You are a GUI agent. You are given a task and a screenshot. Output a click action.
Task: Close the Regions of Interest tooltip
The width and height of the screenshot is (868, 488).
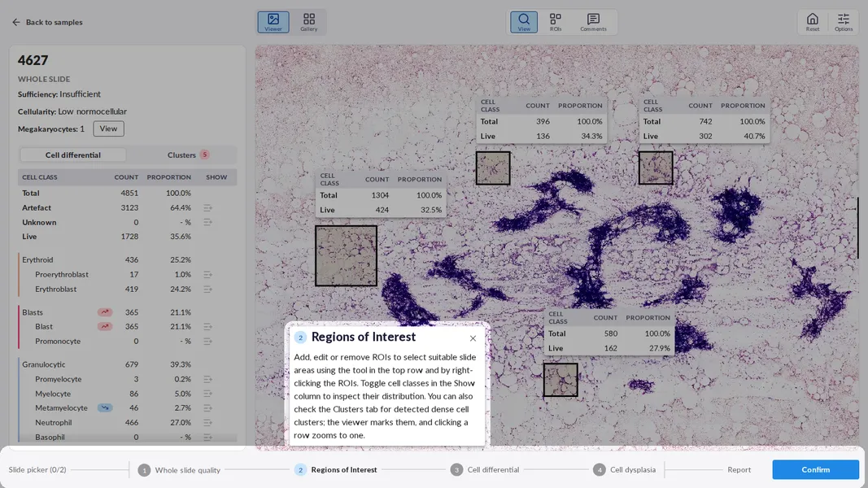pos(473,338)
